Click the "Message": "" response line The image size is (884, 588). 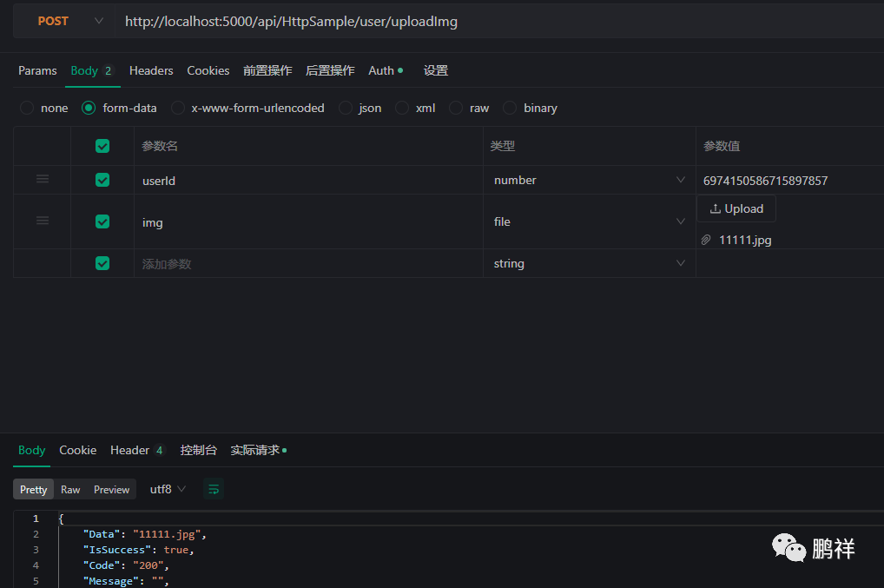126,581
